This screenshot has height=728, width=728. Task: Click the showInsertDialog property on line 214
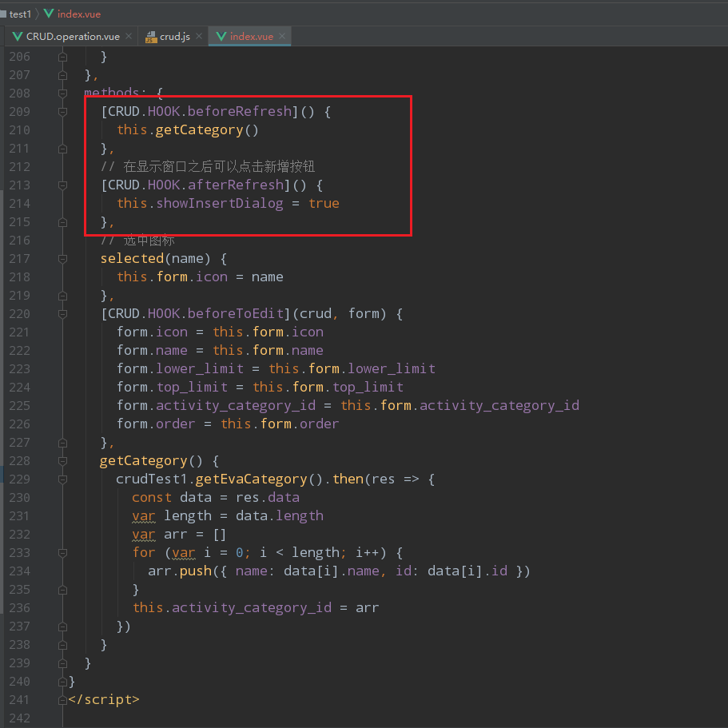click(x=219, y=203)
